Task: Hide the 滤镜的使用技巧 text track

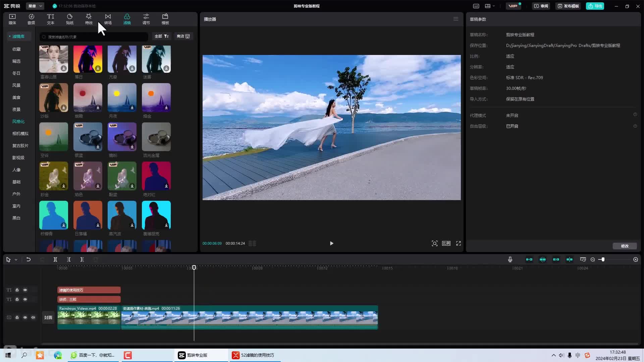Action: coord(25,290)
